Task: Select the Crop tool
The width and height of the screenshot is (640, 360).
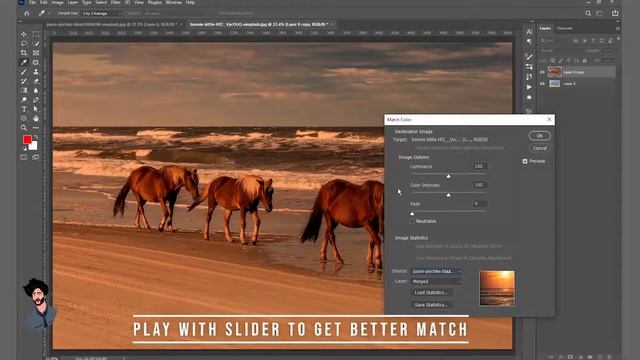Action: [24, 53]
